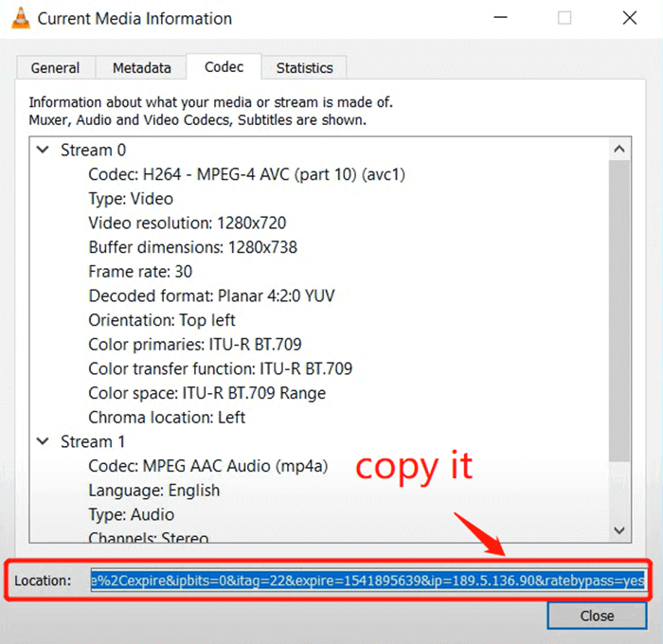This screenshot has height=644, width=663.
Task: Select 'Color space: ITU-R BT.709 Range' row
Action: pyautogui.click(x=207, y=393)
